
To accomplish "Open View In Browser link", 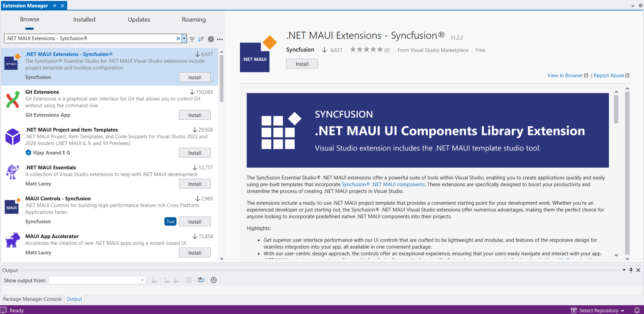I will pyautogui.click(x=568, y=76).
